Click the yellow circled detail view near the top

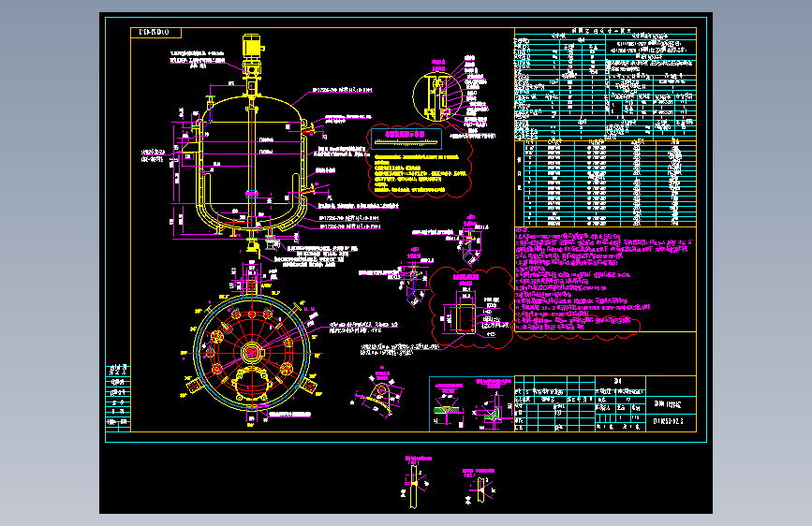click(437, 96)
